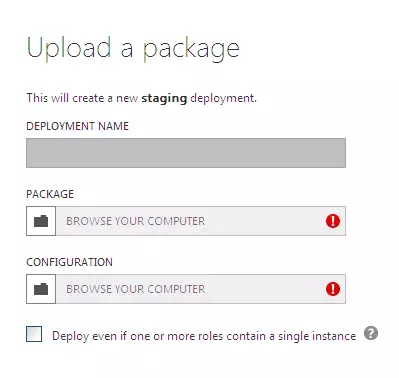Viewport: 399px width, 378px height.
Task: Click the word 'package' in the heading
Action: click(x=191, y=50)
